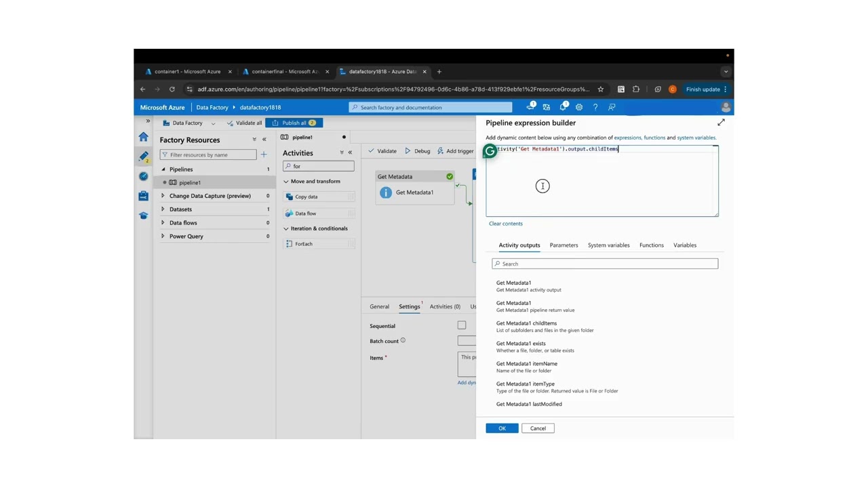Select the Data flow activity
This screenshot has height=488, width=868.
[319, 213]
